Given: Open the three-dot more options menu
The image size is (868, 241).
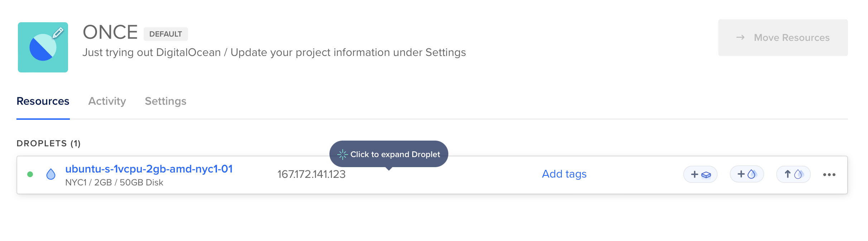Looking at the screenshot, I should (x=829, y=175).
